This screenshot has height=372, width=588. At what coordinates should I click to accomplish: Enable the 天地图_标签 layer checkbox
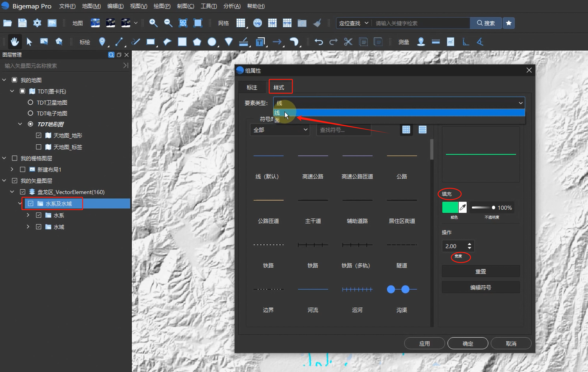pyautogui.click(x=38, y=147)
